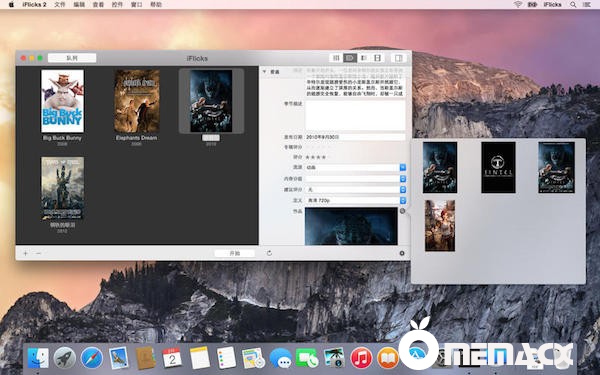Open the 控件 menu
Screen dimensions: 600x375
pos(117,5)
